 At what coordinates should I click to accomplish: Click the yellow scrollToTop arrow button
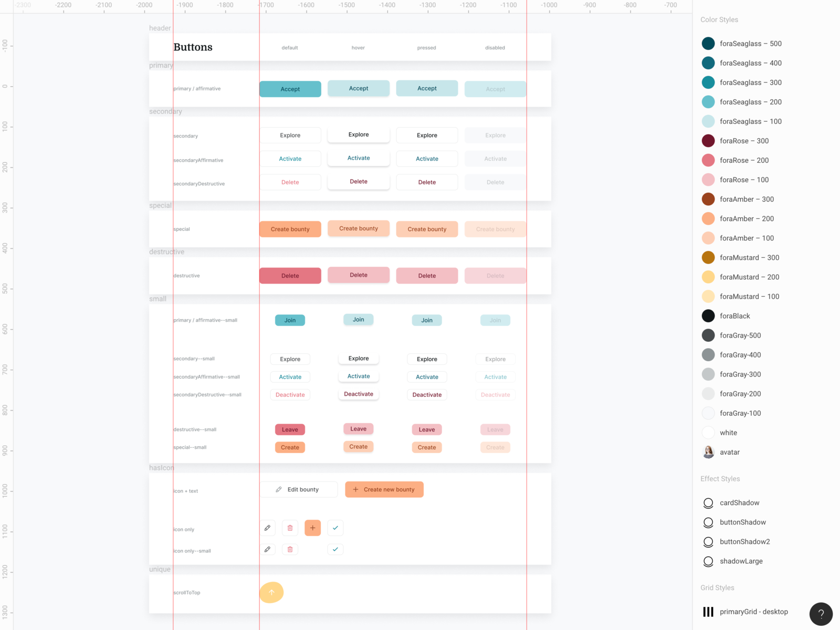pos(271,592)
